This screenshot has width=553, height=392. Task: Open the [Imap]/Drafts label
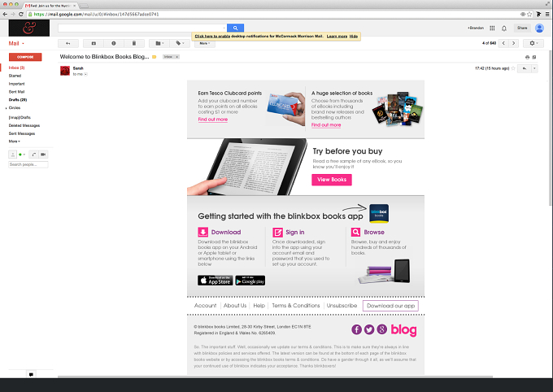[20, 117]
